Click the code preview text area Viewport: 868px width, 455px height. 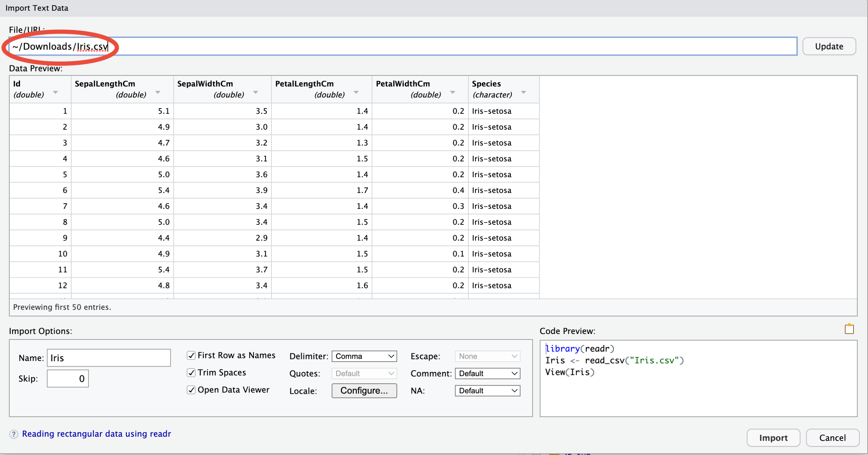[698, 379]
